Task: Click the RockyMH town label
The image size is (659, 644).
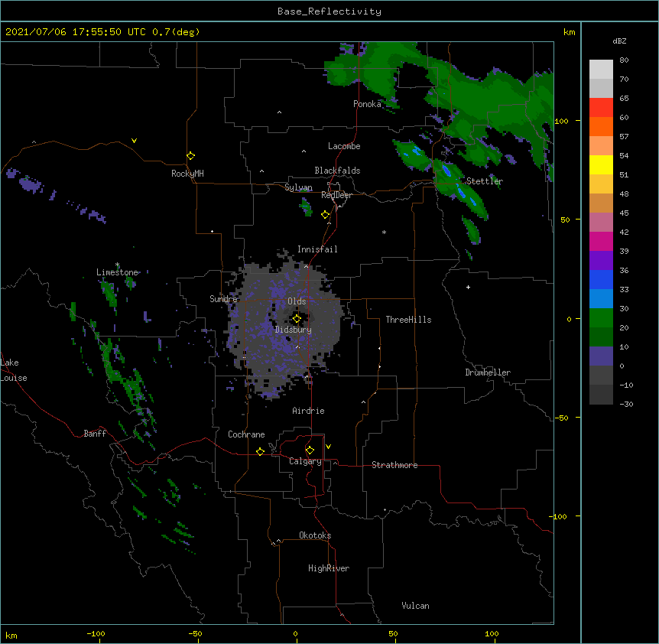Action: (x=187, y=174)
